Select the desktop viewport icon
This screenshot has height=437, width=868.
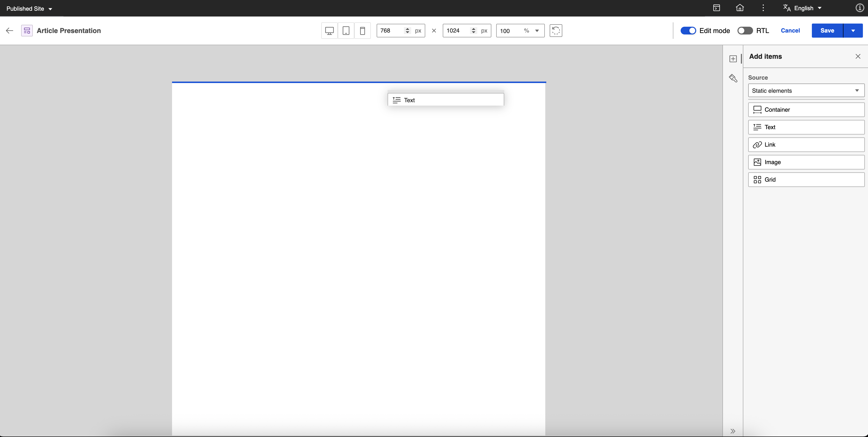pos(329,31)
